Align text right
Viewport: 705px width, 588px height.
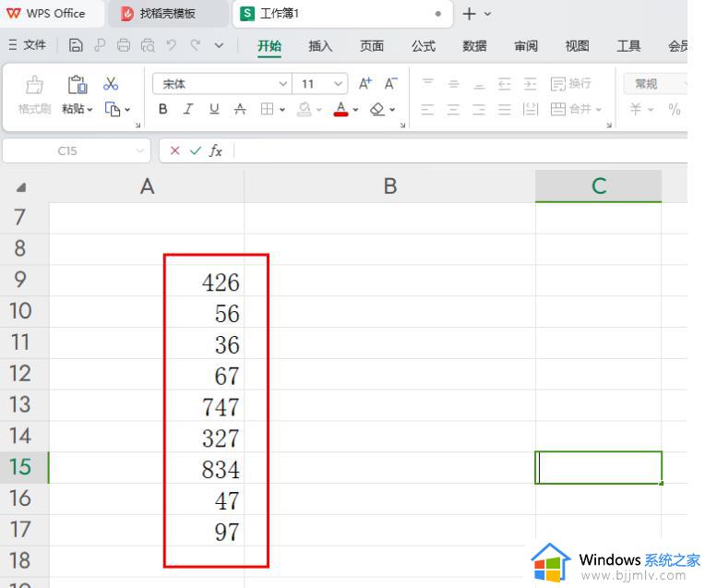point(479,109)
